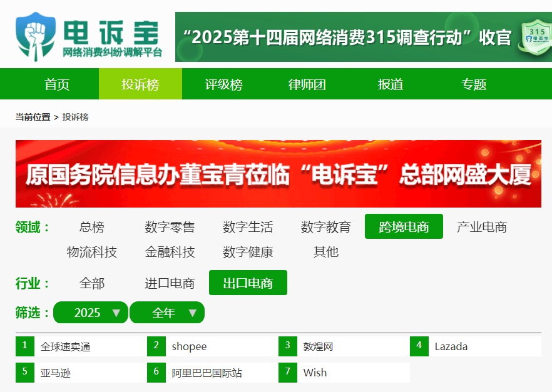The width and height of the screenshot is (552, 392).
Task: Choose the 数字零售 domain filter
Action: [170, 227]
